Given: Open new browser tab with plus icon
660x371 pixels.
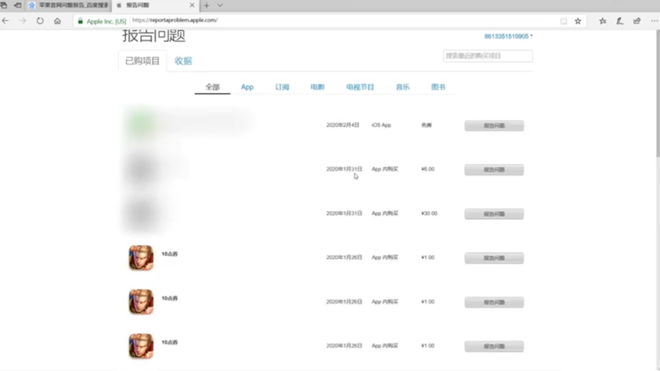Looking at the screenshot, I should coord(206,5).
